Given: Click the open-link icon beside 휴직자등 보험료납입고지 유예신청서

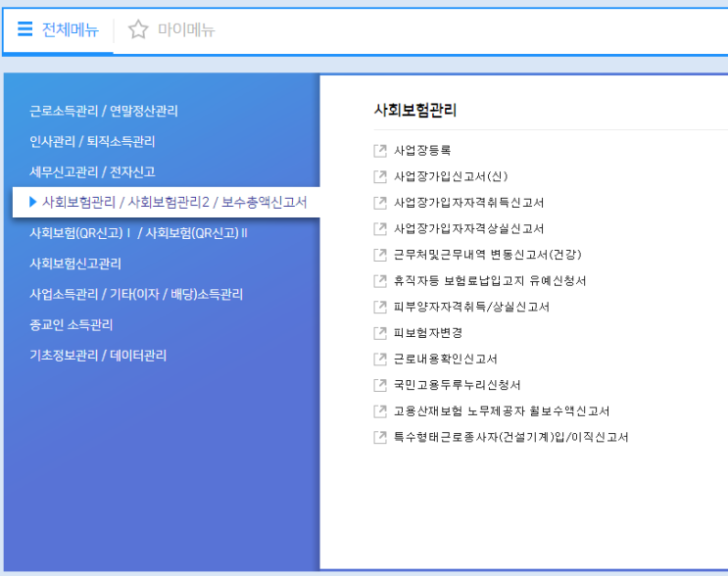Looking at the screenshot, I should (380, 280).
